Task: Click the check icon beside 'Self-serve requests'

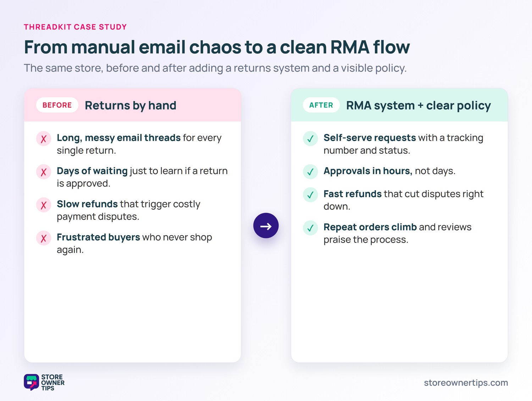Action: coord(310,139)
